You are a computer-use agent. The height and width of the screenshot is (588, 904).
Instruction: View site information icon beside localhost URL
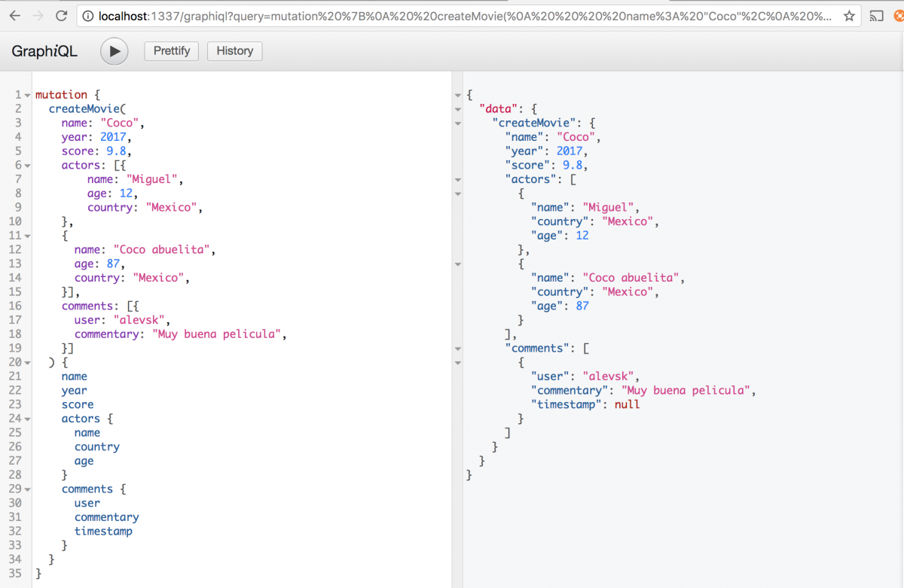[x=89, y=16]
